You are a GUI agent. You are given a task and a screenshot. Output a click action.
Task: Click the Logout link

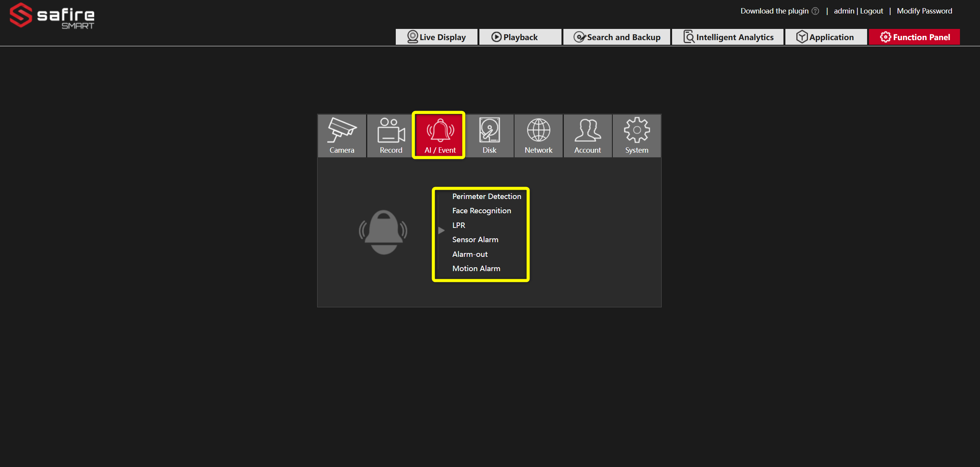click(871, 11)
